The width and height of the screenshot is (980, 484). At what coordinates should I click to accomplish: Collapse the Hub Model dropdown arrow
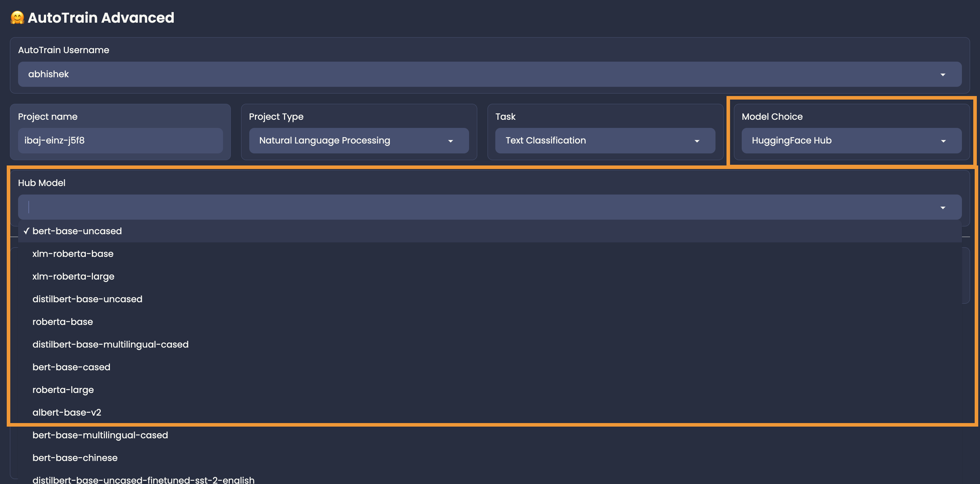942,208
